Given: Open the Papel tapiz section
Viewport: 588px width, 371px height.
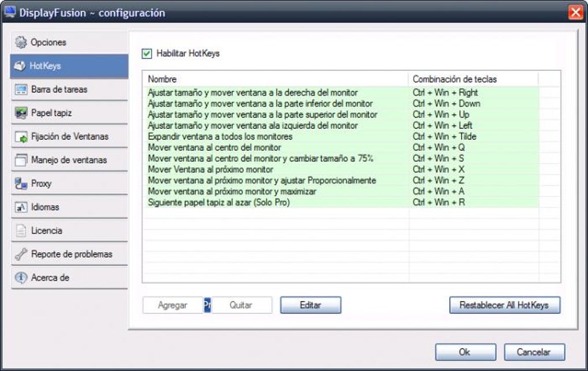Looking at the screenshot, I should 51,113.
